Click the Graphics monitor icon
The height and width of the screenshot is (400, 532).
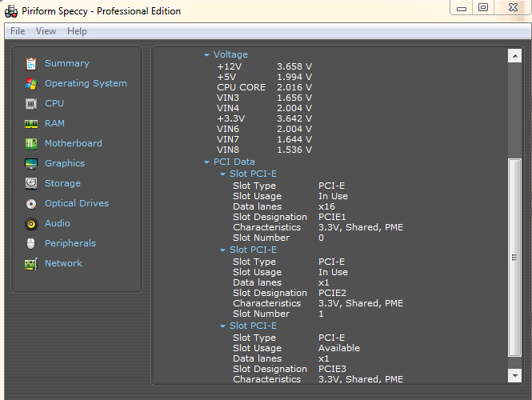click(x=31, y=163)
